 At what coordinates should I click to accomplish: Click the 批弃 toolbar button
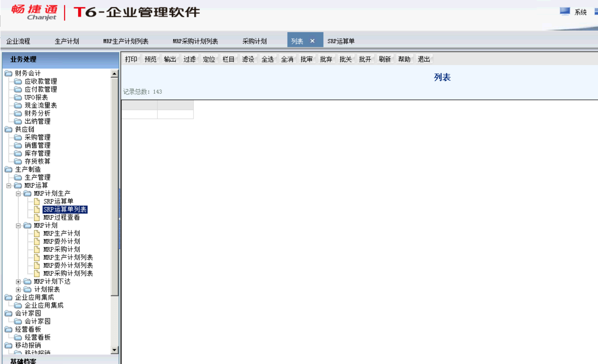point(326,59)
